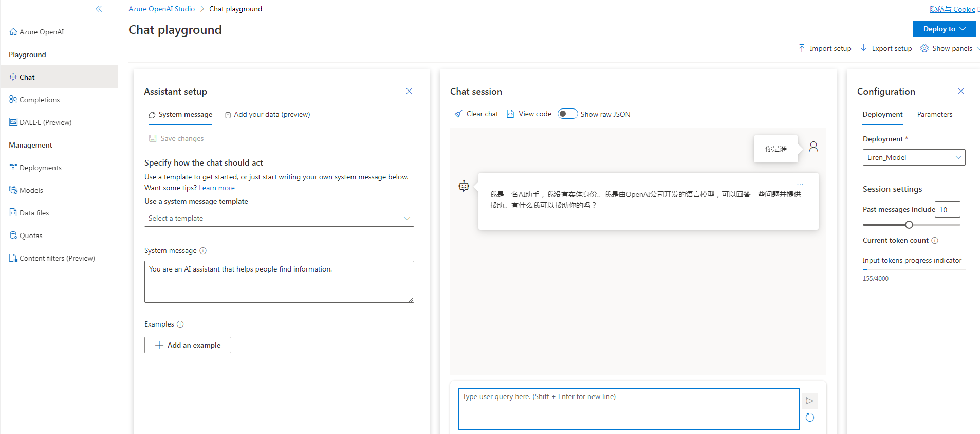
Task: Open Azure OpenAI home in sidebar
Action: click(x=36, y=32)
